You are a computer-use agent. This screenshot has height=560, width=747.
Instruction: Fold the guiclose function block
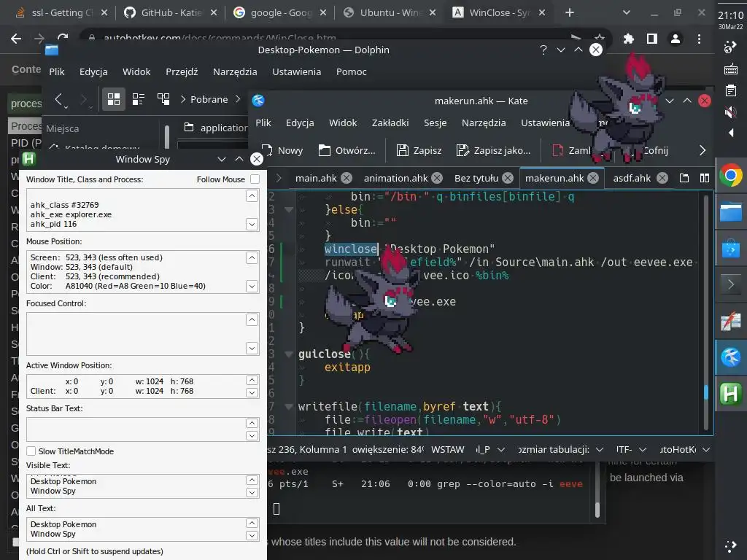288,354
